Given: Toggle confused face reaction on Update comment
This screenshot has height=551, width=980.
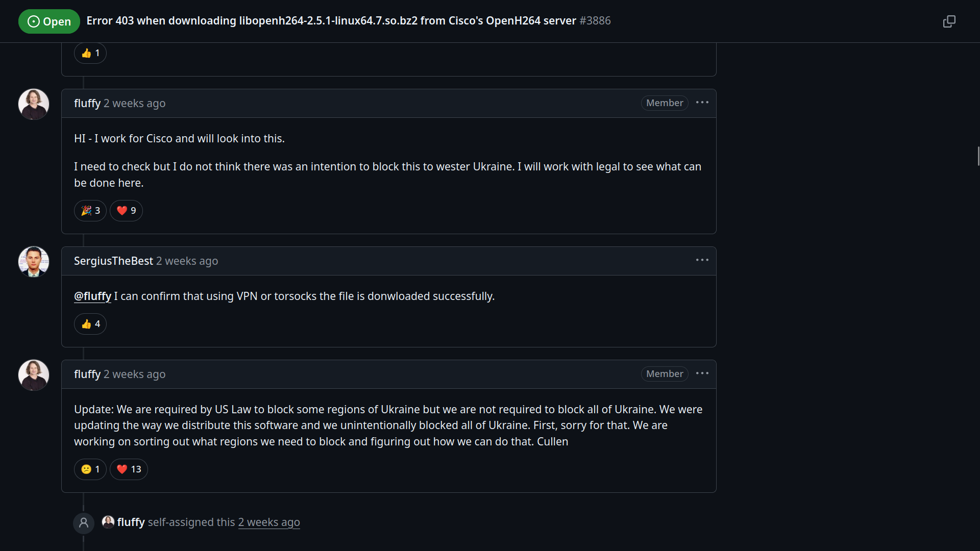Looking at the screenshot, I should pyautogui.click(x=90, y=469).
